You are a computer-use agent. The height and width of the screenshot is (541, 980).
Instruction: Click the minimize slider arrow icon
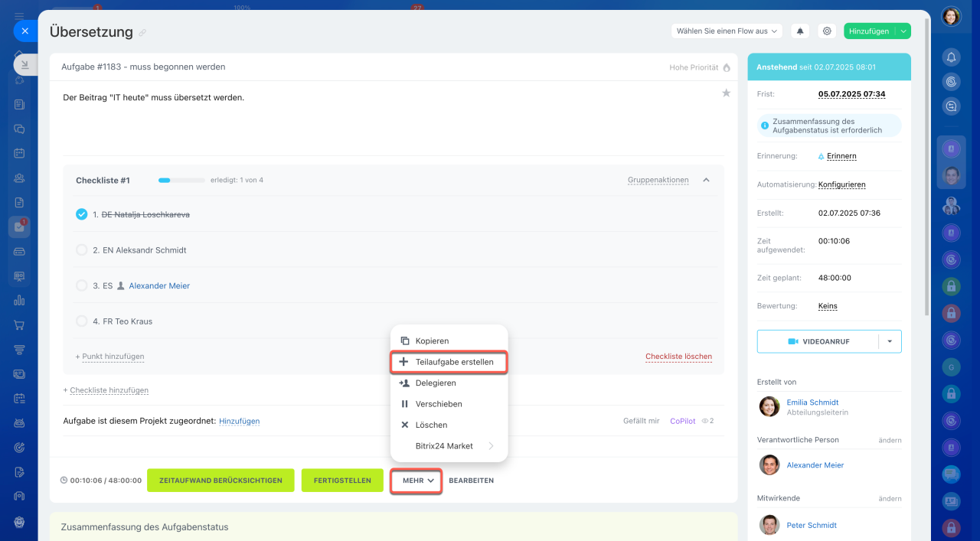point(24,65)
